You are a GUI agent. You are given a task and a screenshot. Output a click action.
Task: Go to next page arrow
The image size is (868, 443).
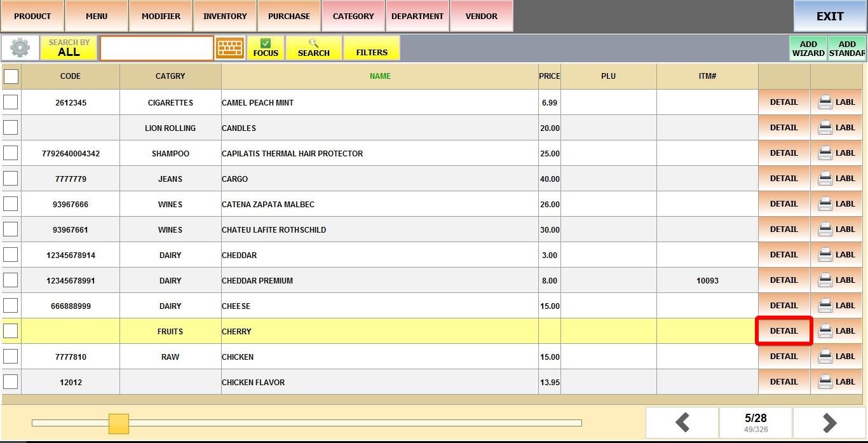coord(829,423)
